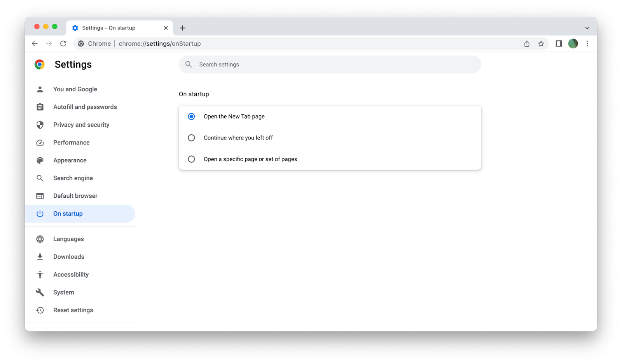Click the System wrench icon
Image resolution: width=622 pixels, height=364 pixels.
[x=40, y=292]
